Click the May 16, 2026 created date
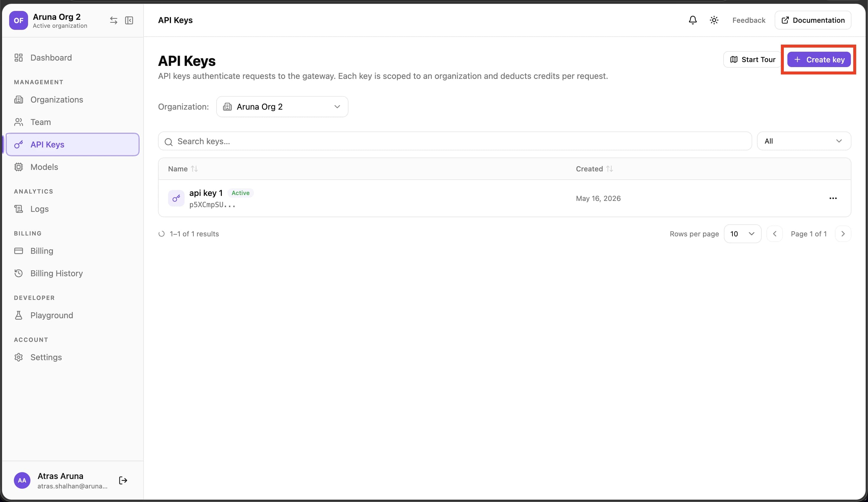This screenshot has height=502, width=868. (598, 199)
